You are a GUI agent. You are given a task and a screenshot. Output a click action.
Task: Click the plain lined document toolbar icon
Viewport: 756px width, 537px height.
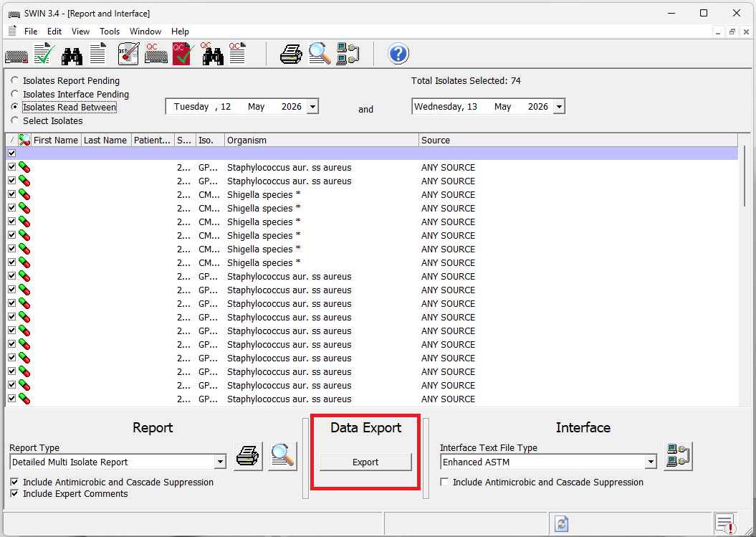(98, 54)
